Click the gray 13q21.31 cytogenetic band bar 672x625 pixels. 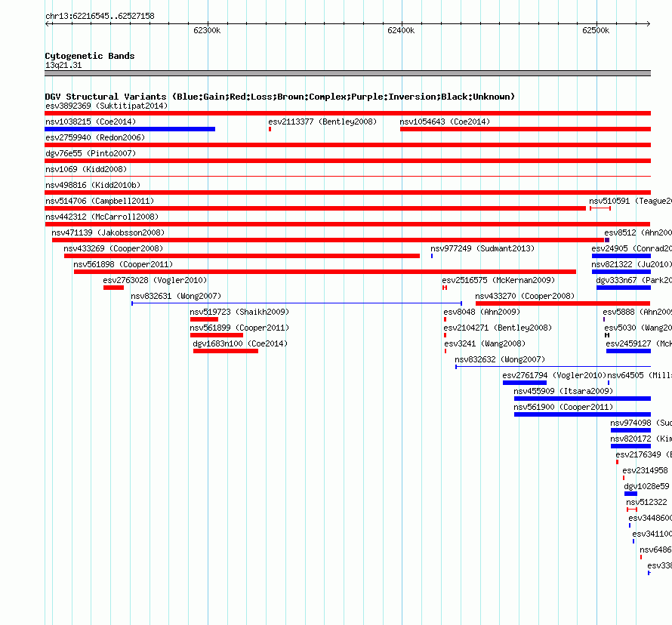(347, 73)
